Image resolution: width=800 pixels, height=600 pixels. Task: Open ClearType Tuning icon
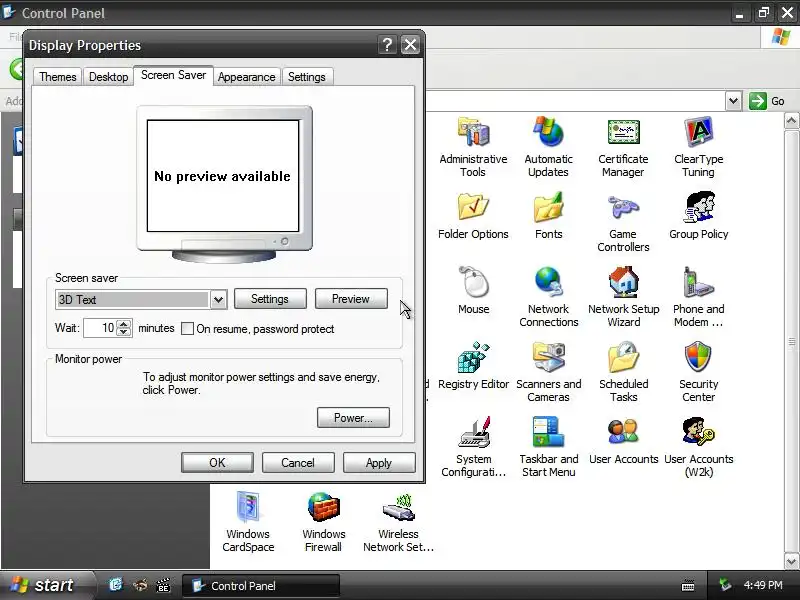tap(698, 132)
